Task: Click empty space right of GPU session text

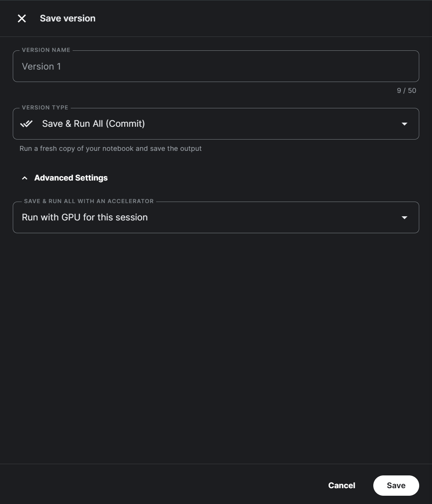Action: click(271, 217)
